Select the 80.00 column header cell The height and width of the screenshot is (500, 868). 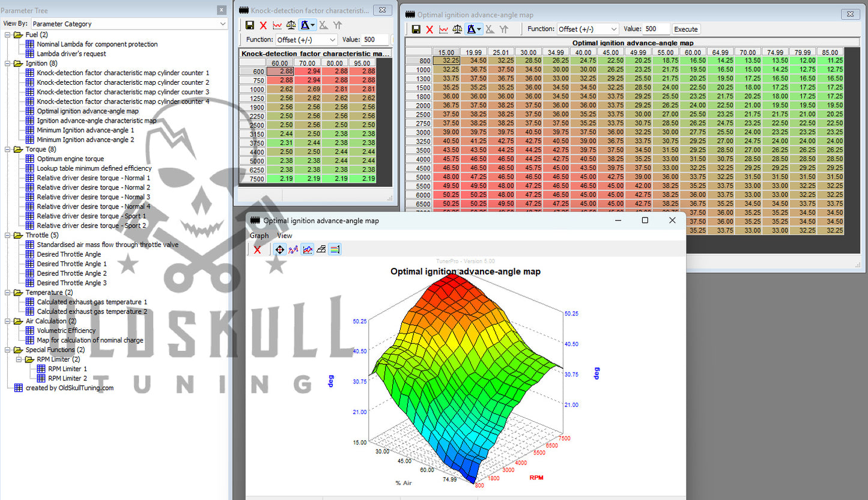point(335,62)
